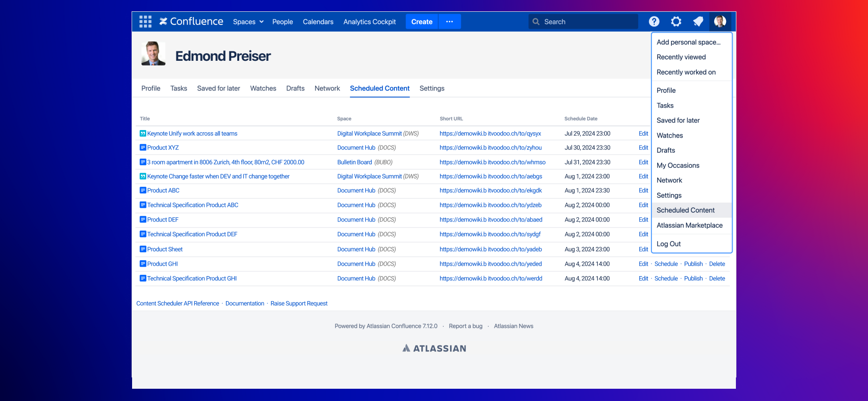Switch to the Profile tab
868x401 pixels.
(x=151, y=88)
